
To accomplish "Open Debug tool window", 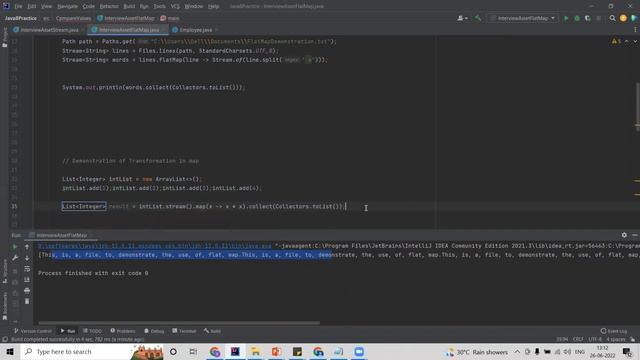I will [x=154, y=331].
